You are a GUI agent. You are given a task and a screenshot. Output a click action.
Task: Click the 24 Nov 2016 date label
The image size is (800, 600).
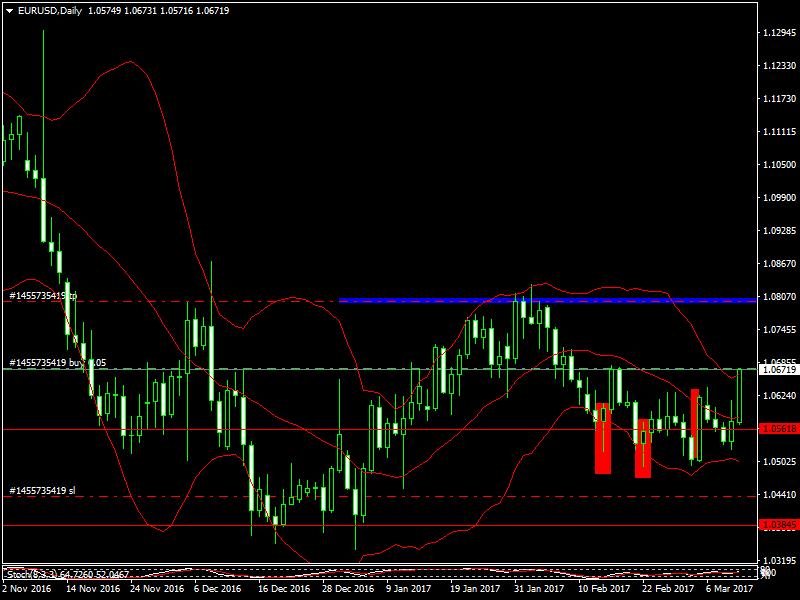tap(157, 589)
